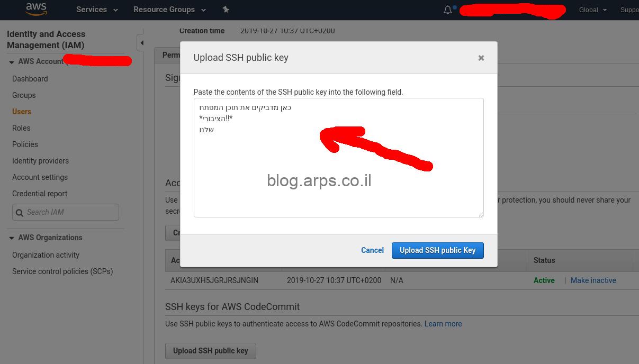Collapse the AWS Account section

[12, 62]
